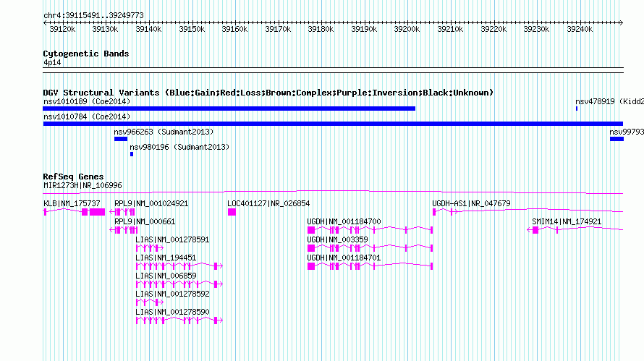
Task: Open the RefSeq Genes track title
Action: coord(73,177)
